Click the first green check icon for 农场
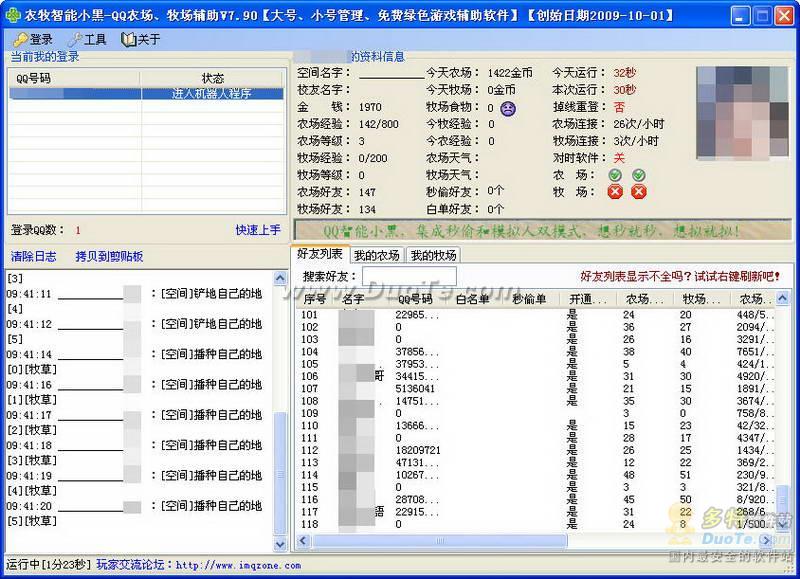800x579 pixels. [x=616, y=175]
